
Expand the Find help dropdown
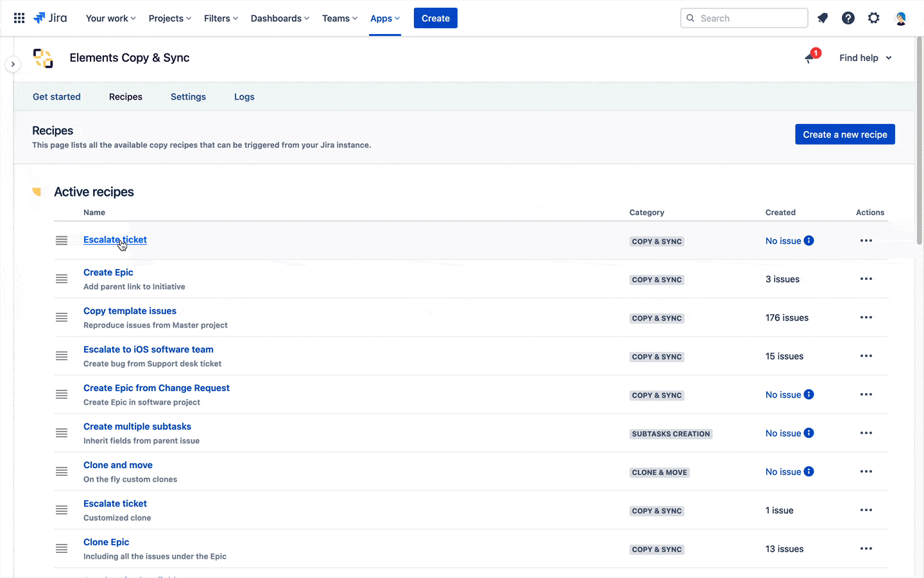click(x=866, y=58)
